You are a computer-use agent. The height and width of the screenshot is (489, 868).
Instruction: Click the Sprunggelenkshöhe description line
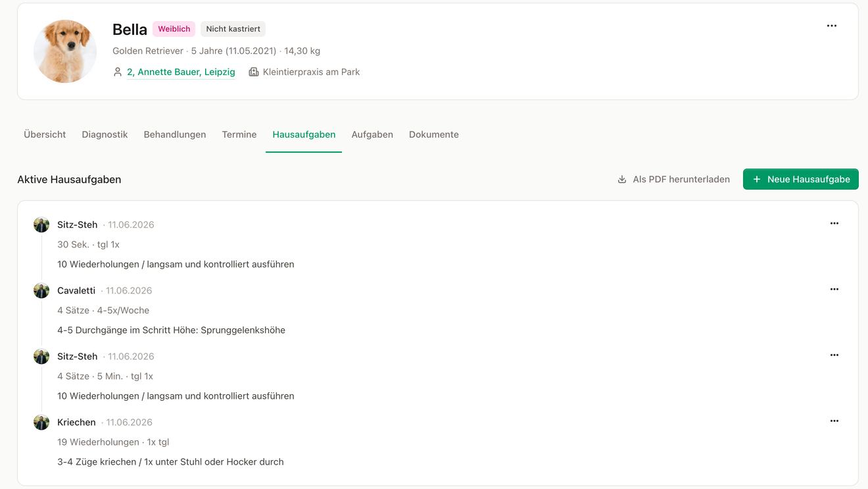tap(171, 330)
